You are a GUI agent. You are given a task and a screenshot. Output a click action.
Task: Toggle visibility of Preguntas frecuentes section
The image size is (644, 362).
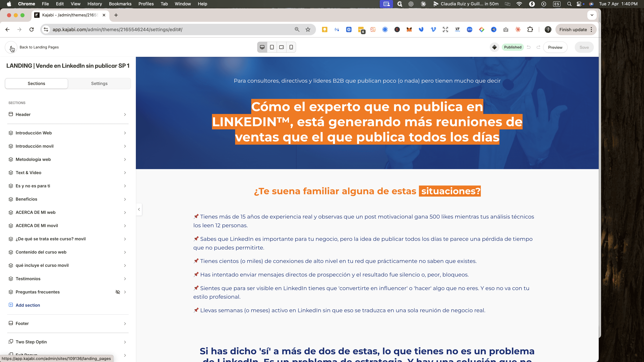point(118,292)
